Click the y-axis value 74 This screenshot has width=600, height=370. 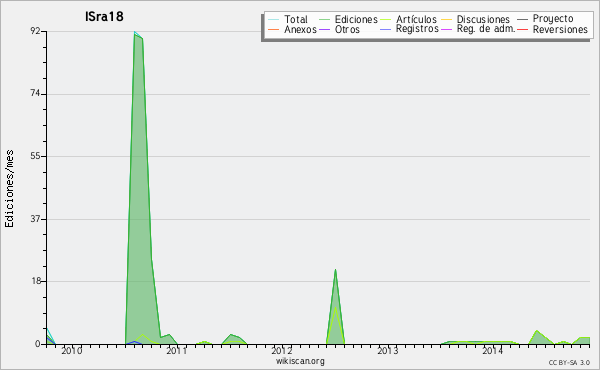pyautogui.click(x=36, y=94)
